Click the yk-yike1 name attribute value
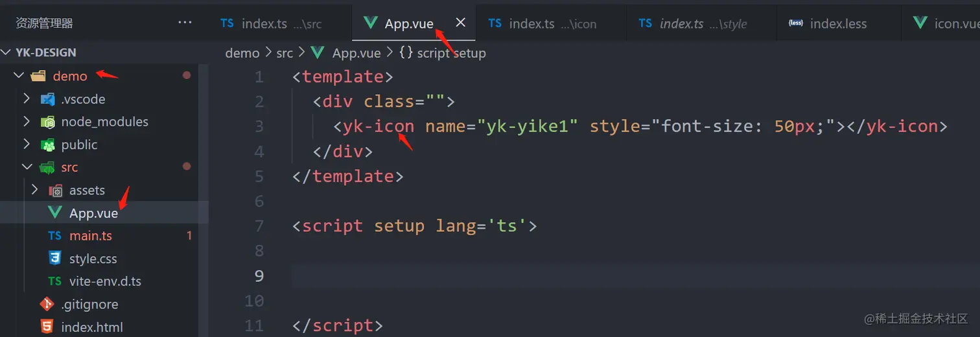Screen dimensions: 980x337 526,126
